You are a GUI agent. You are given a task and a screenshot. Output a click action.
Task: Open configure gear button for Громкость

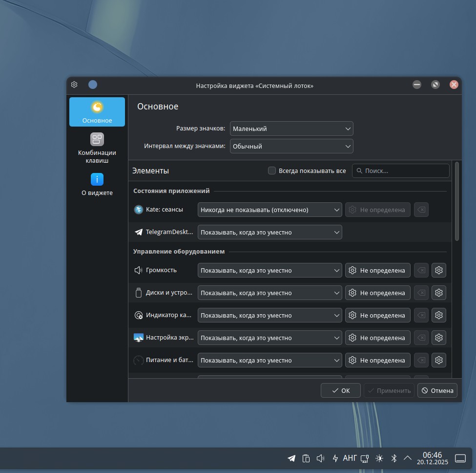point(439,270)
